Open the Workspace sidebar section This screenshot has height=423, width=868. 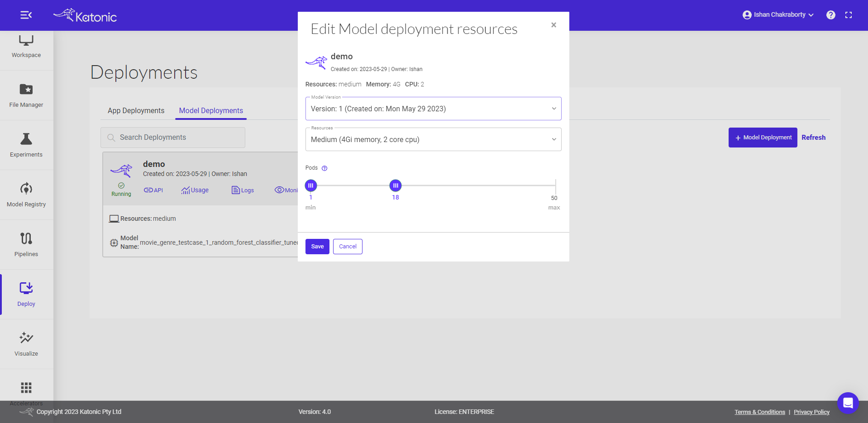26,46
